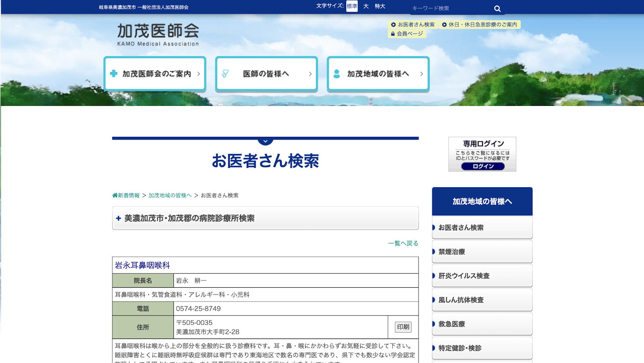644x363 pixels.
Task: Click the chevron on 医師の皆様へ button
Action: [x=310, y=74]
